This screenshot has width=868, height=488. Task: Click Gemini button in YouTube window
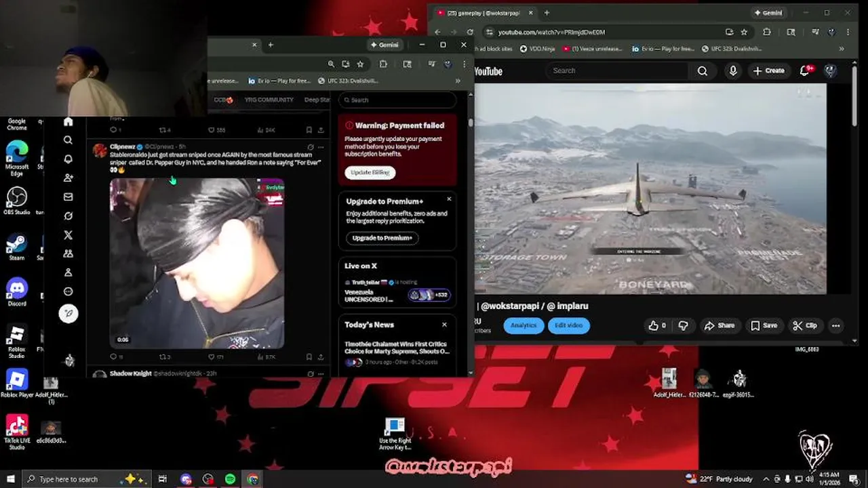(x=768, y=13)
